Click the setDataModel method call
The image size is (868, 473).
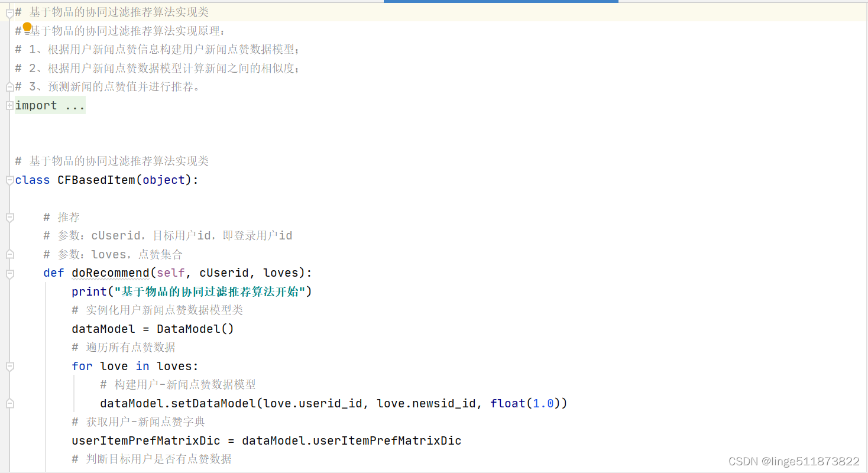[213, 403]
